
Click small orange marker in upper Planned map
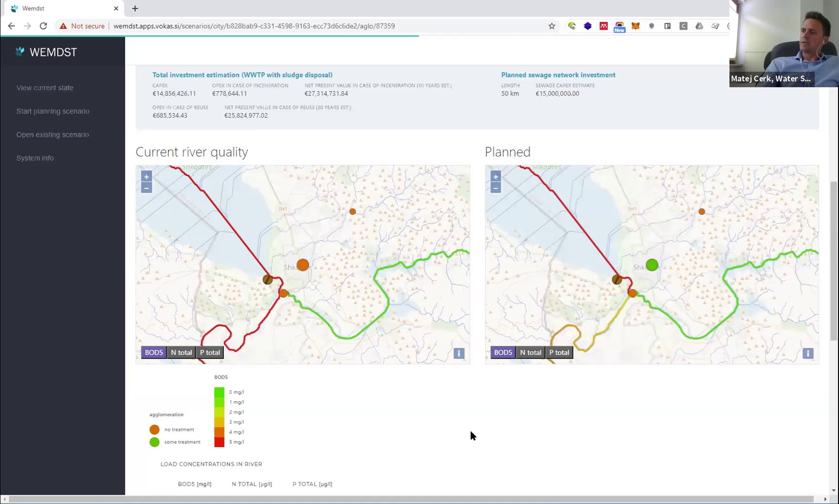pos(701,211)
